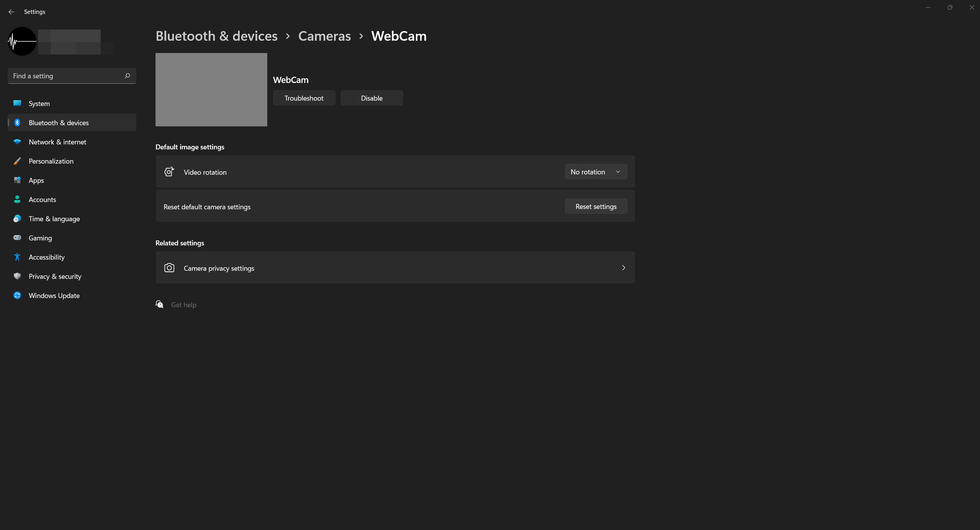Viewport: 980px width, 530px height.
Task: Click the Reset default camera settings label
Action: [x=207, y=207]
